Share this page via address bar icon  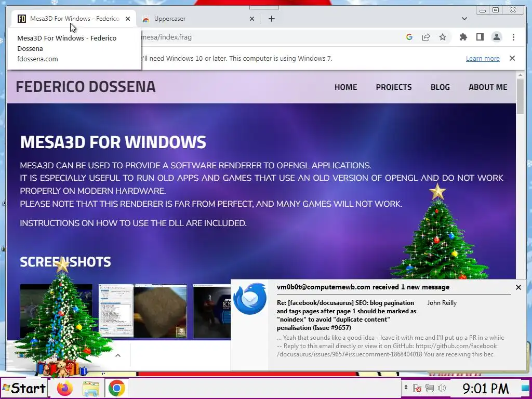coord(426,37)
